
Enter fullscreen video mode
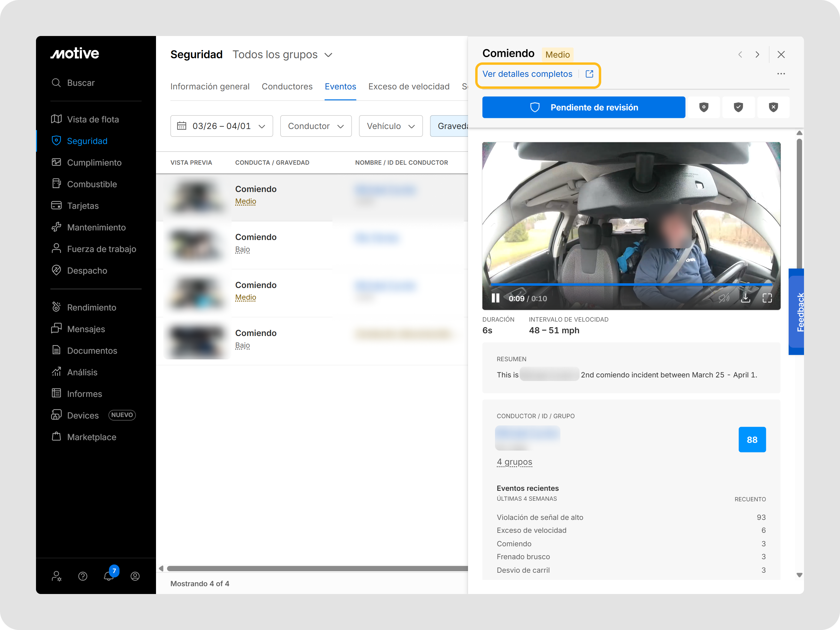pos(767,298)
